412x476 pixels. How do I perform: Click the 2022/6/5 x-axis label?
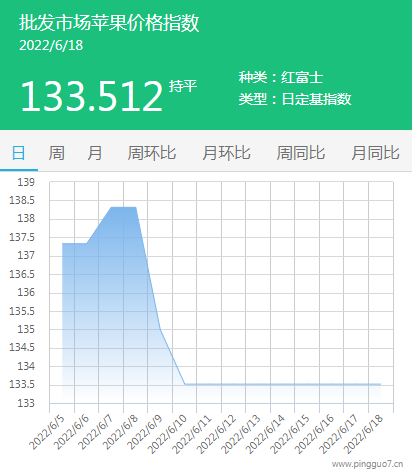(x=47, y=433)
